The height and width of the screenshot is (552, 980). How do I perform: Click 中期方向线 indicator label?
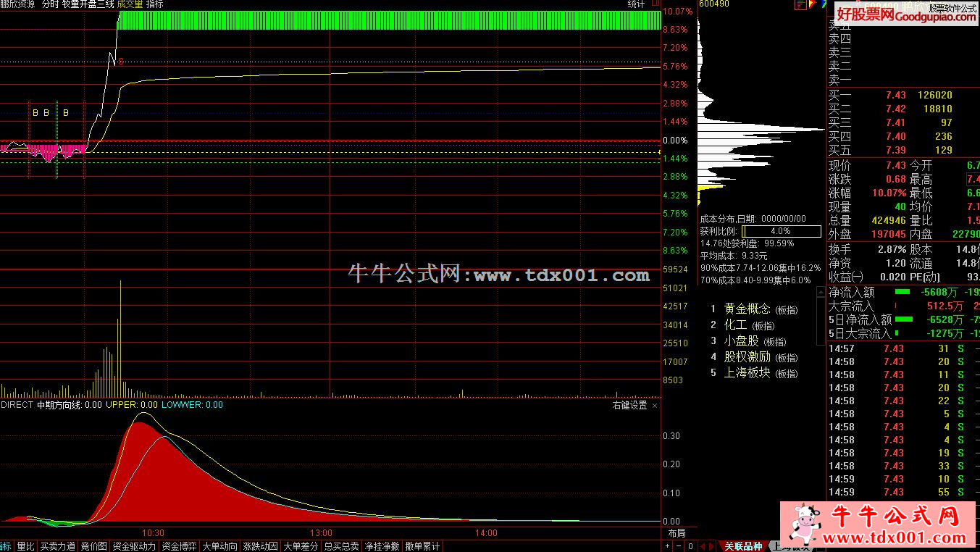pyautogui.click(x=70, y=405)
